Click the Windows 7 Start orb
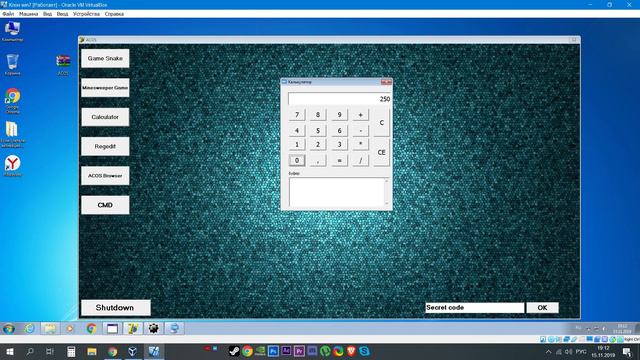 [x=9, y=329]
